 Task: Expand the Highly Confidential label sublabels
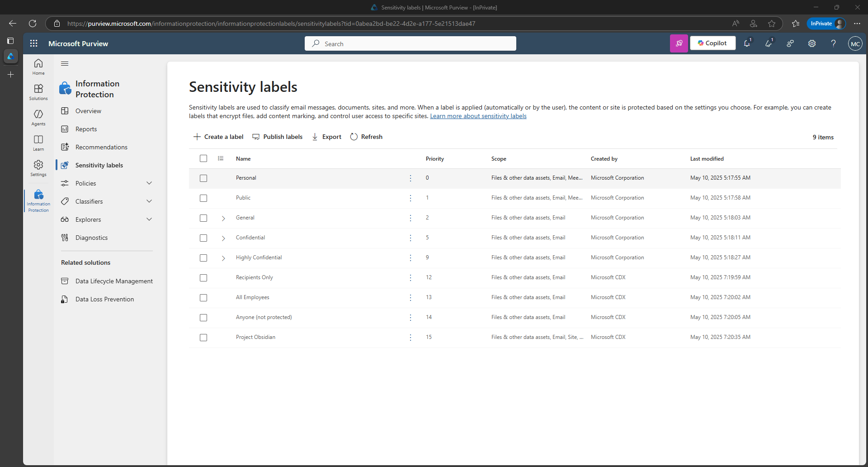[x=223, y=258]
